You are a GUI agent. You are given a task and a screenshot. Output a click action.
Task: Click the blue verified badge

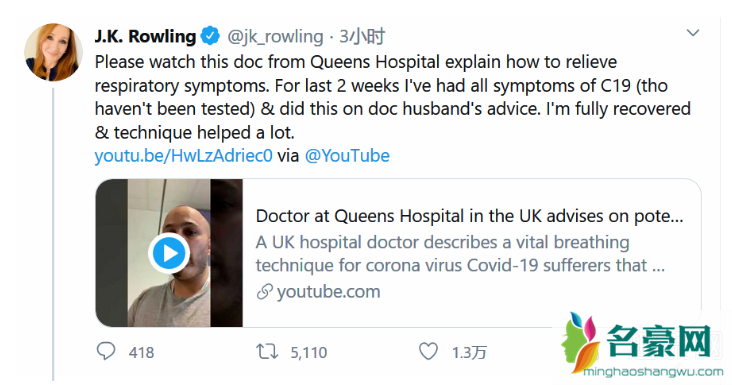210,36
